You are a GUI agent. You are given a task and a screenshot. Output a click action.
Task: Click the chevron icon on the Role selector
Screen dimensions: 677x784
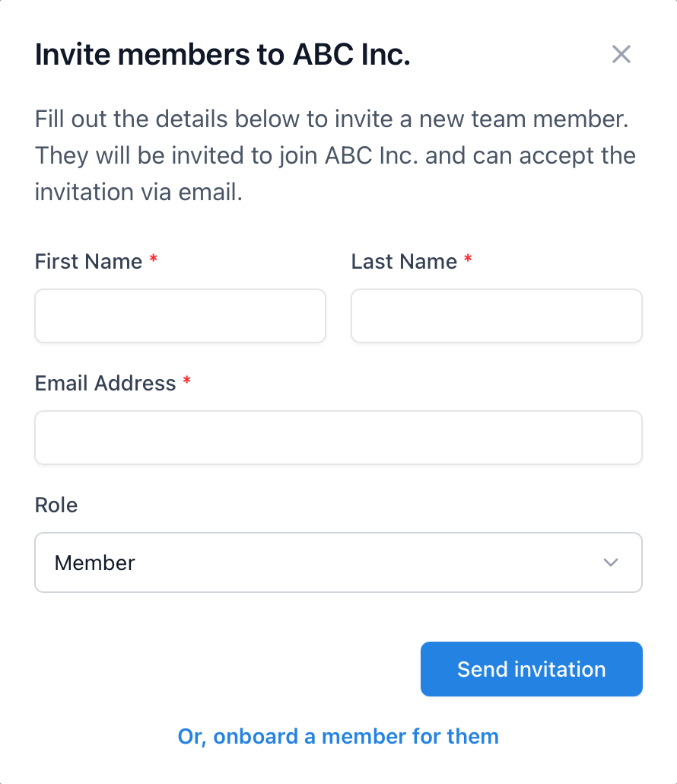click(x=609, y=563)
